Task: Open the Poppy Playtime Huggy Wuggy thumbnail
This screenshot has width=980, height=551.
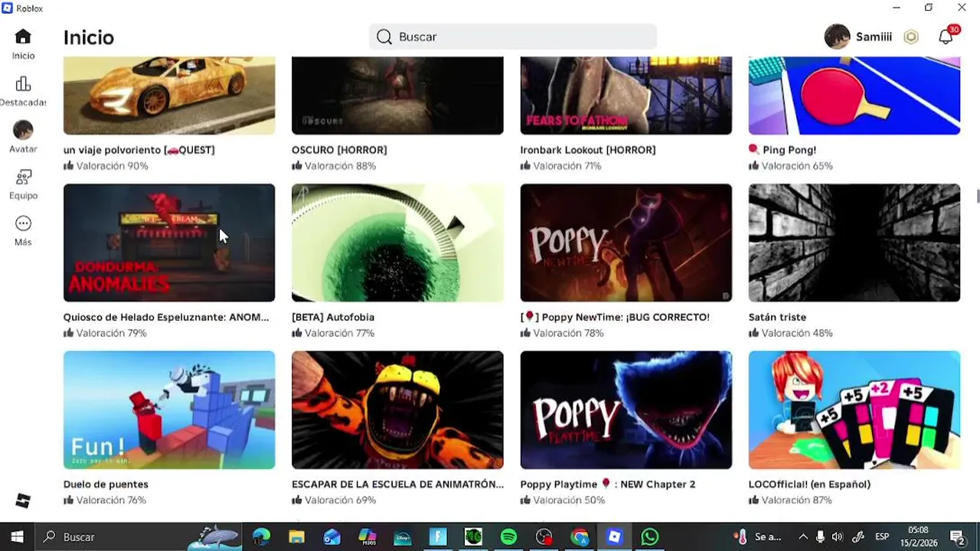Action: click(x=626, y=409)
